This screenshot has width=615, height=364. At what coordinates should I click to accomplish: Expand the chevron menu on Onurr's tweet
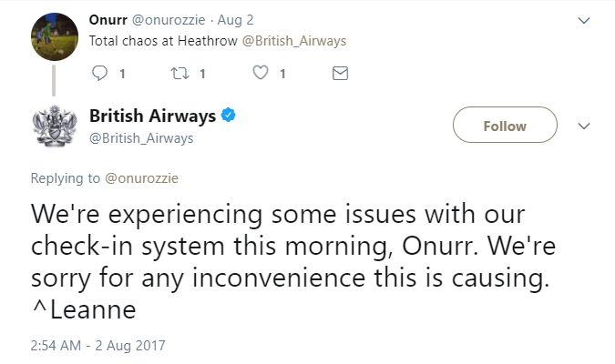(585, 20)
